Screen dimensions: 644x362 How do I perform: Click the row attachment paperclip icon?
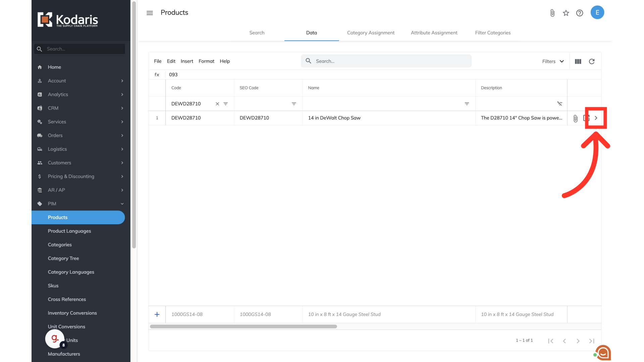[x=575, y=118]
